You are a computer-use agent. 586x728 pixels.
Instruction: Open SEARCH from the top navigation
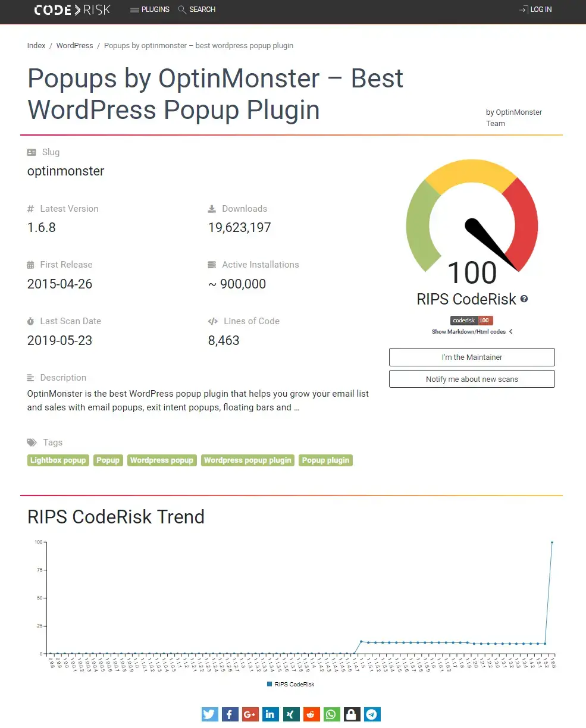pos(197,10)
